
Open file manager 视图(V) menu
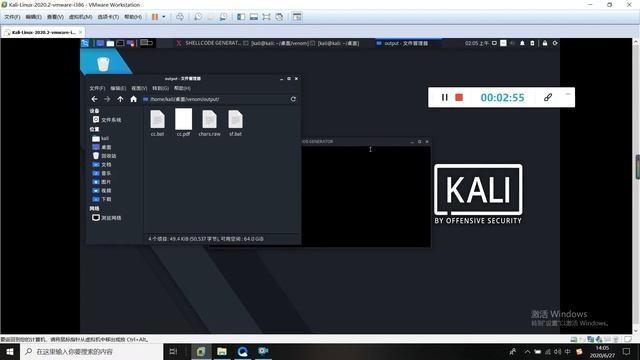coord(139,88)
